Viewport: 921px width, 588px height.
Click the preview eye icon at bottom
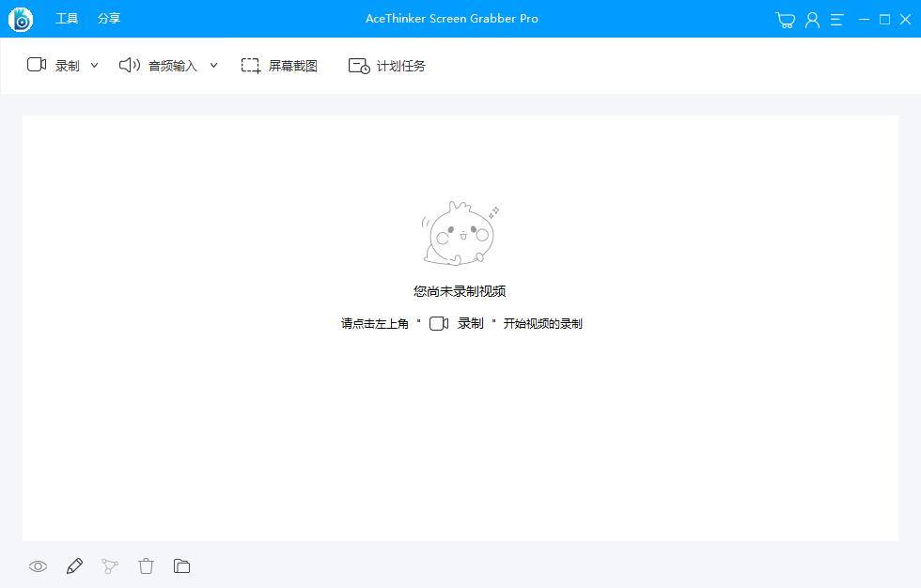(38, 565)
